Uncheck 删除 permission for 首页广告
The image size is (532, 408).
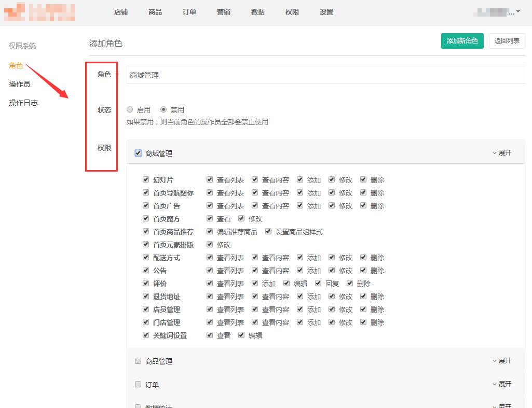[x=363, y=206]
